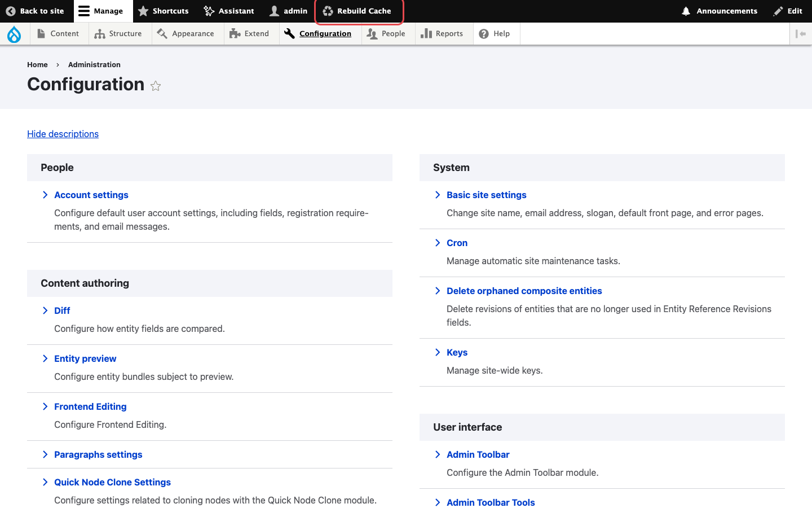The height and width of the screenshot is (508, 812).
Task: Click the Back to site arrow icon
Action: (11, 11)
